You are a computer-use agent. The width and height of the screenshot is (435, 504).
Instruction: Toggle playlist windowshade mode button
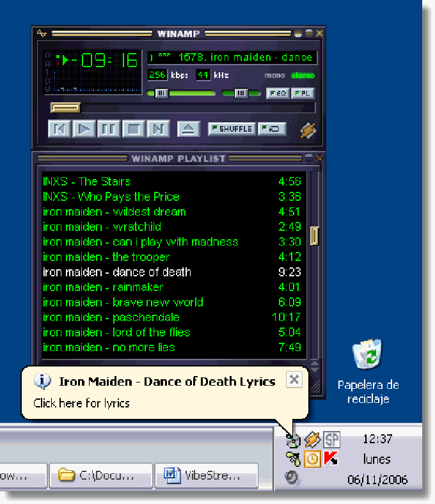[308, 158]
